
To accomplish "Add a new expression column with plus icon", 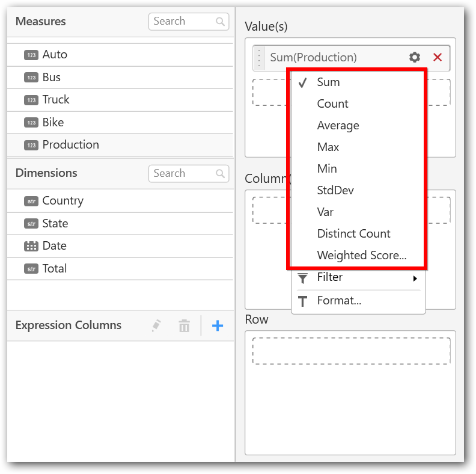I will coord(218,325).
